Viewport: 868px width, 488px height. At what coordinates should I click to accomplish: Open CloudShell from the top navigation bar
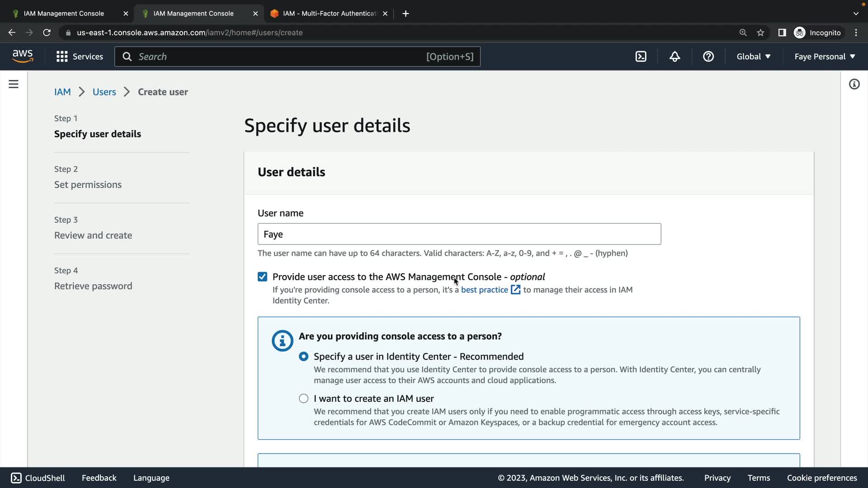[x=641, y=56]
